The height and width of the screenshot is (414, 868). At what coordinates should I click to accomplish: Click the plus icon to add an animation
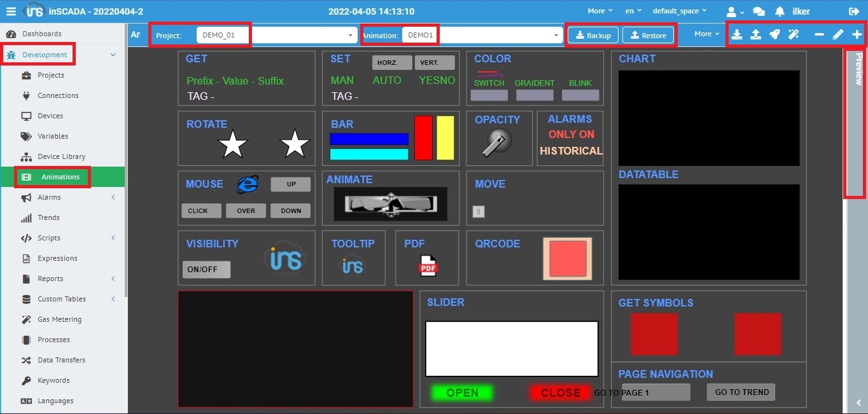coord(857,34)
